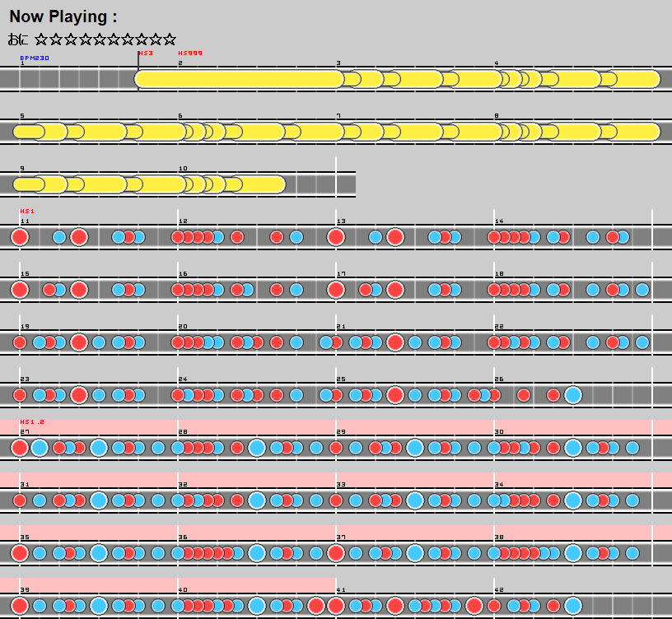The width and height of the screenshot is (672, 619).
Task: Click the "Now Playing :" heading
Action: tap(63, 16)
